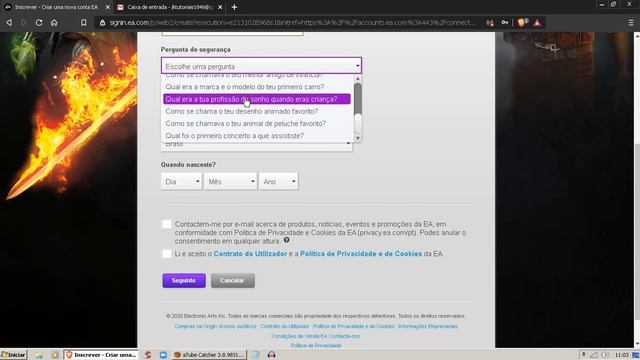Switch to Caixa de entrada Gmail tab
The image size is (640, 360).
[170, 7]
